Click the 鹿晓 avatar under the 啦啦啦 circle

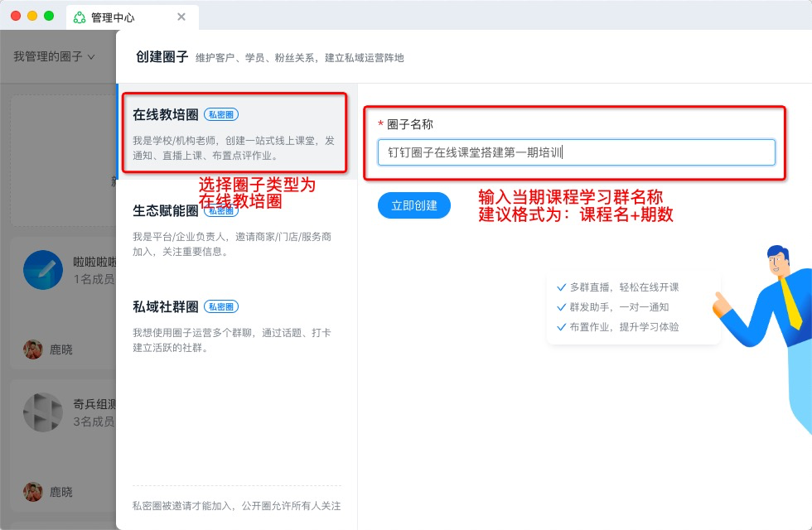click(32, 349)
